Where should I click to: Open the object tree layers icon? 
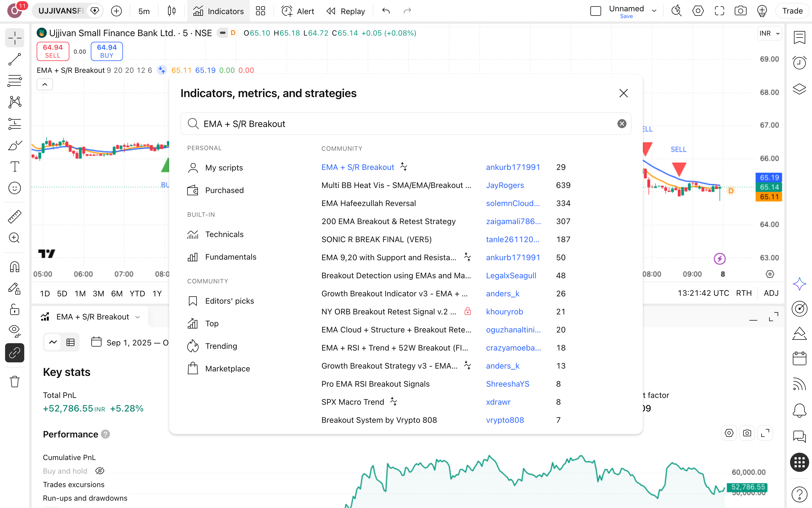(x=799, y=89)
